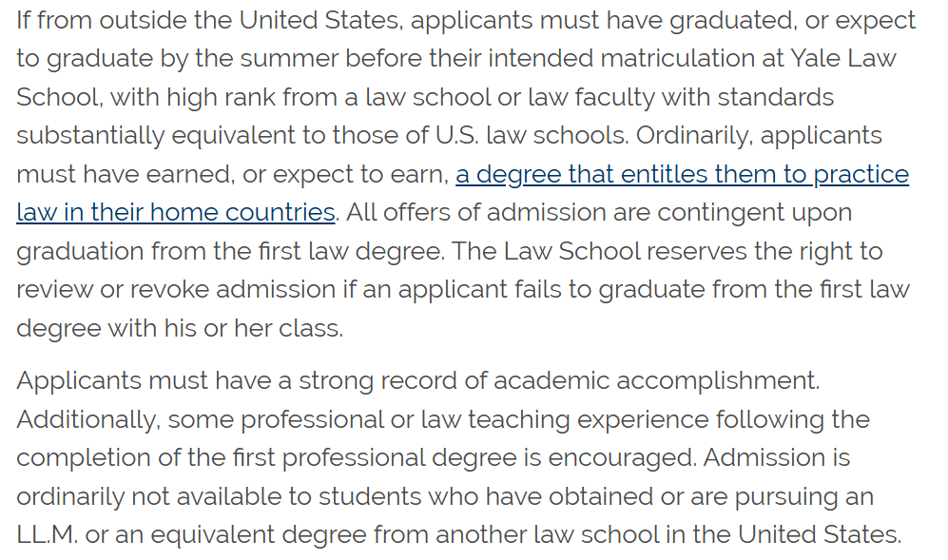Click the word 'Ordinarily,' before 'applicants must have earned'
The image size is (948, 560).
click(694, 136)
